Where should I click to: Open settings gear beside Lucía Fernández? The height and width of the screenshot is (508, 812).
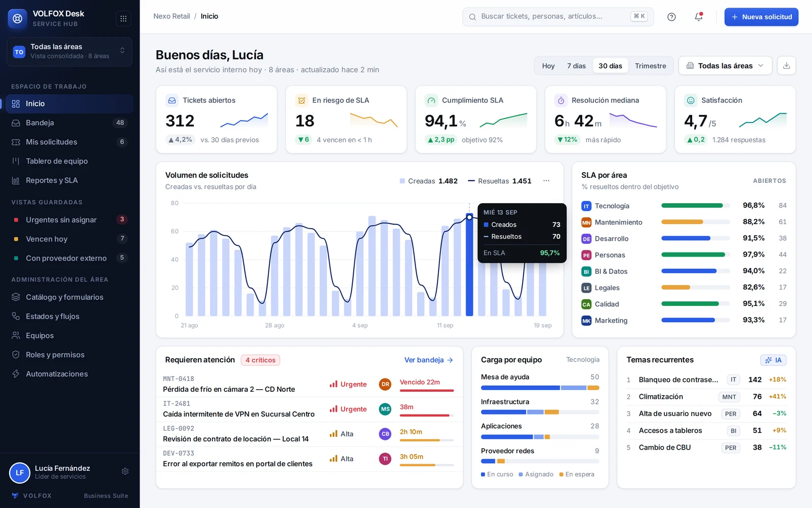pyautogui.click(x=125, y=471)
